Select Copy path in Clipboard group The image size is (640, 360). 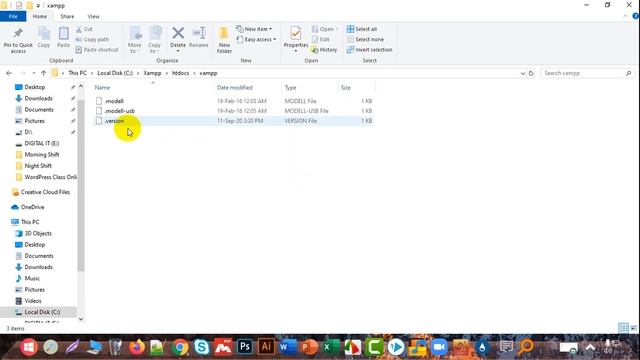click(x=92, y=39)
